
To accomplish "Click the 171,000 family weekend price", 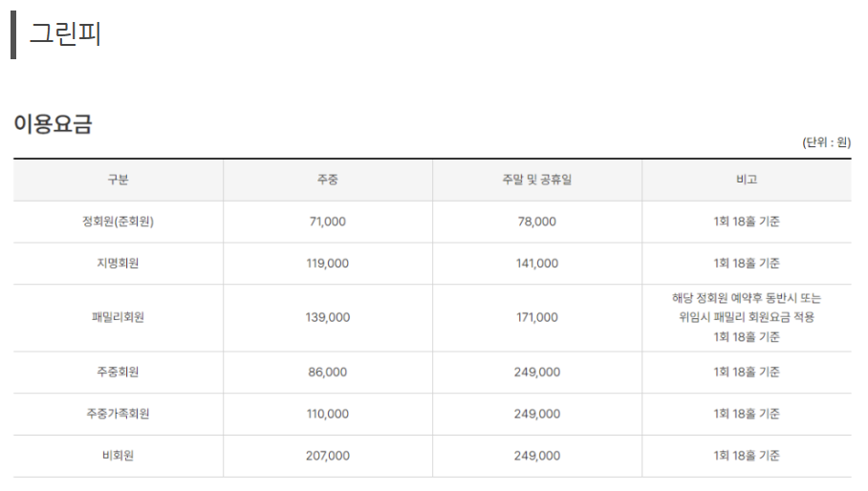I will (x=537, y=317).
